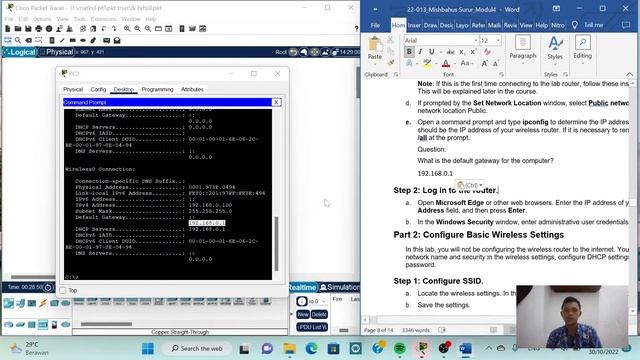Add simple PDU envelope in Packet Tracer
Screen dimensions: 640x360
(107, 40)
